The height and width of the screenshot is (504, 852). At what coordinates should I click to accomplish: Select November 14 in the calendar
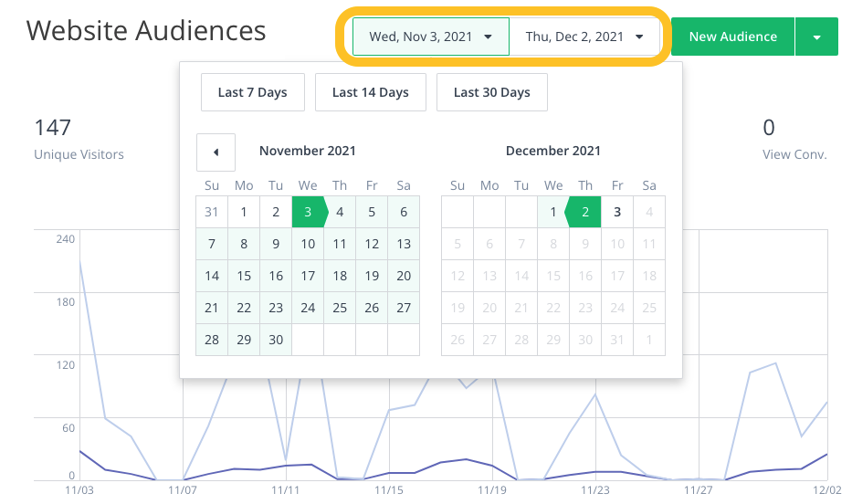[x=212, y=276]
